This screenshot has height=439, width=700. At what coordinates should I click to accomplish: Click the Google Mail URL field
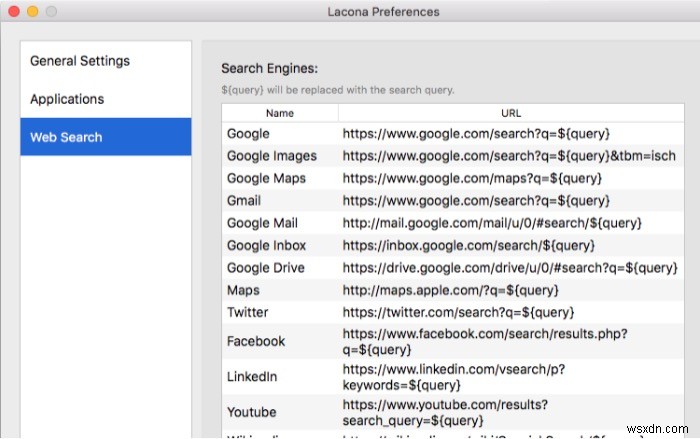coord(492,223)
